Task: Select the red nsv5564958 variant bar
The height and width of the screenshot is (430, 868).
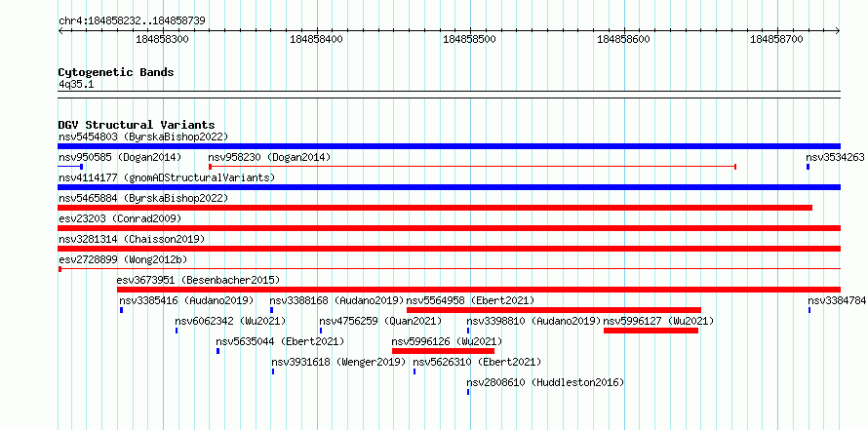Action: (554, 310)
